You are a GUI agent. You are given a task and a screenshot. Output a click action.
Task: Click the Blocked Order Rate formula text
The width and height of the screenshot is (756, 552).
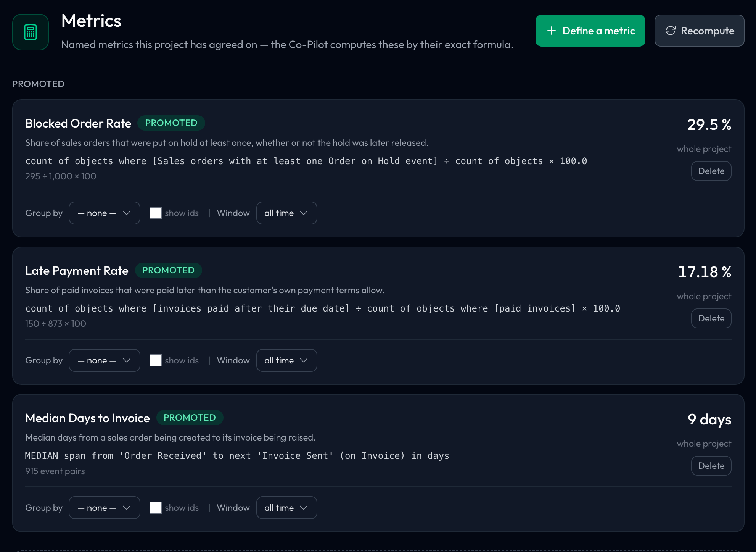tap(306, 161)
